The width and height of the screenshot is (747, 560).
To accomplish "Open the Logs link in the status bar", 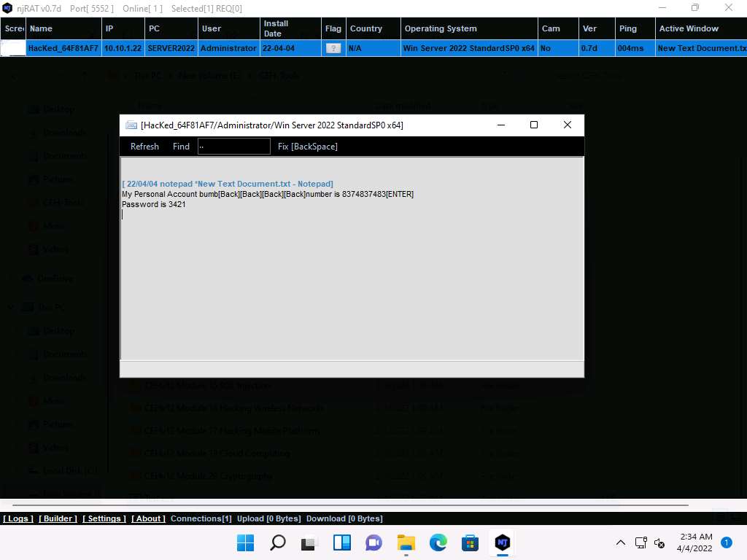I will [18, 518].
